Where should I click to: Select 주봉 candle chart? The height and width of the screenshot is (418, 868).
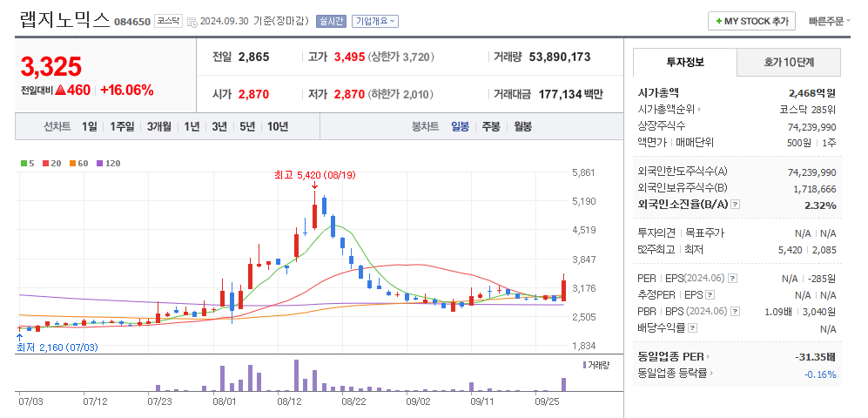click(491, 127)
